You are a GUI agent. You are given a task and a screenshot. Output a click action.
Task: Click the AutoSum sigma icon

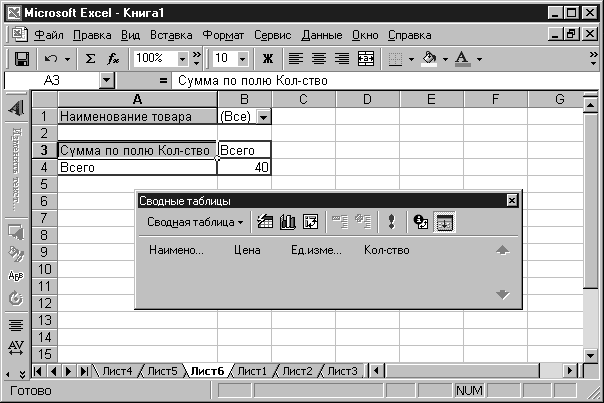[x=90, y=59]
